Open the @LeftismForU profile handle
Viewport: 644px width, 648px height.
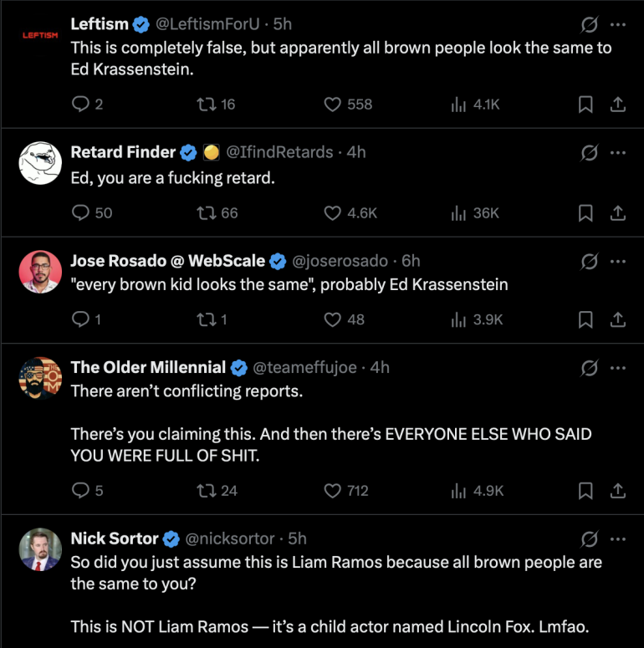207,24
